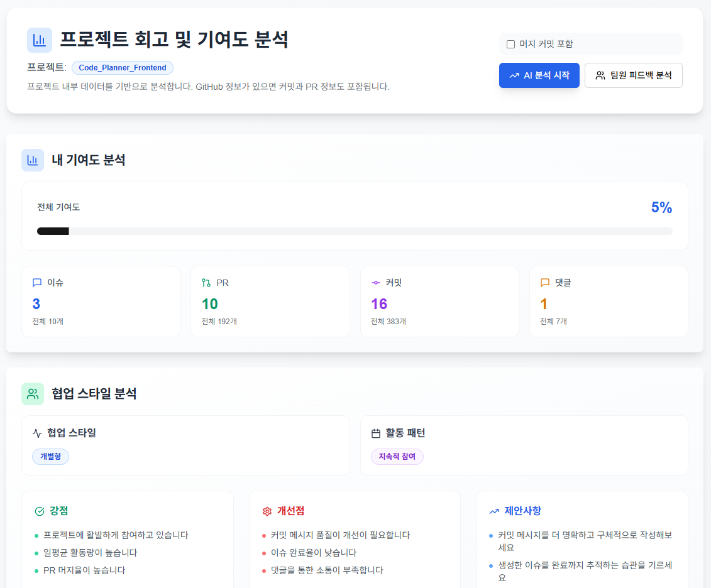Click the trend icon inside AI 분석 시작 button
711x588 pixels.
coord(514,75)
